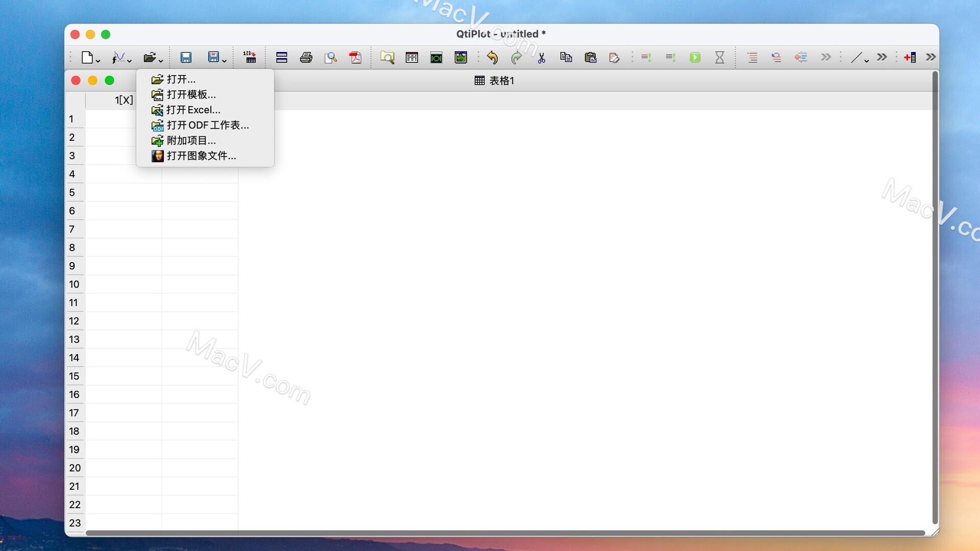Image resolution: width=980 pixels, height=551 pixels.
Task: Click the export PDF icon
Action: pyautogui.click(x=355, y=57)
